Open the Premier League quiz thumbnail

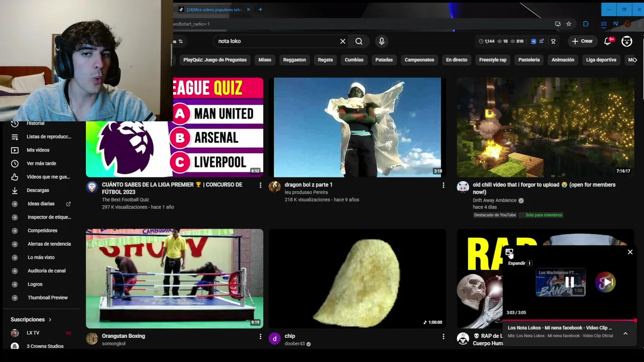[x=175, y=127]
